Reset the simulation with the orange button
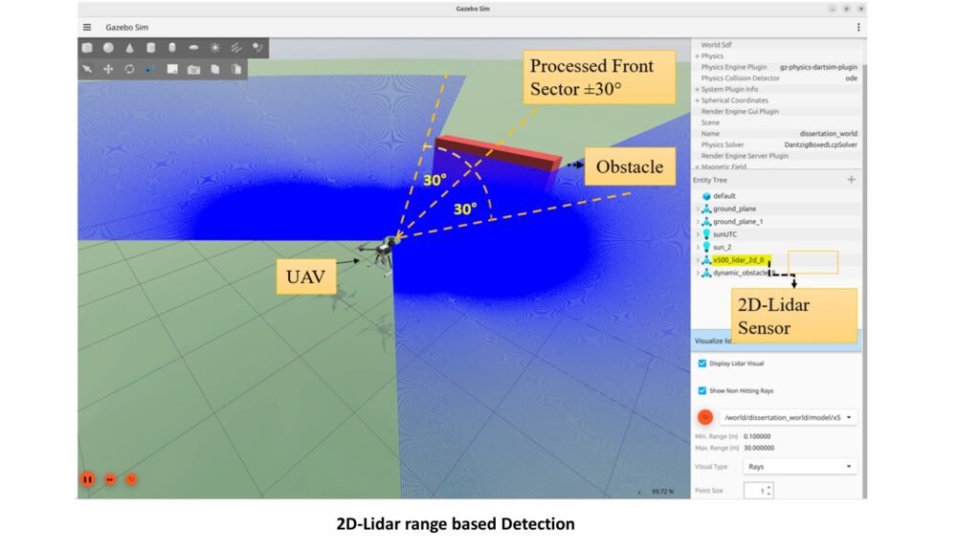Image resolution: width=980 pixels, height=551 pixels. [131, 479]
